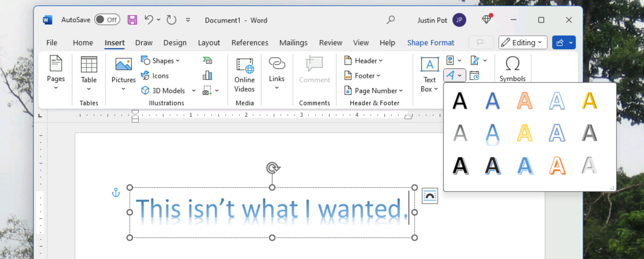
Task: Open the Symbols omega icon
Action: click(512, 64)
